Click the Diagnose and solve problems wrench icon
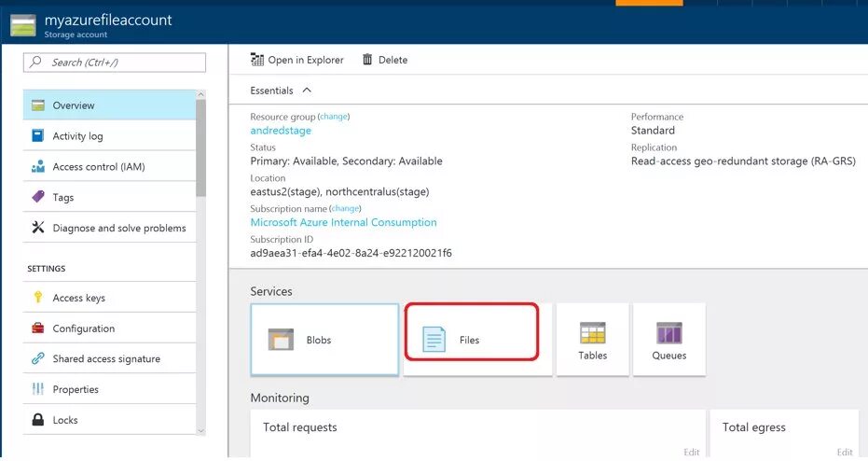Image resolution: width=868 pixels, height=461 pixels. [37, 227]
